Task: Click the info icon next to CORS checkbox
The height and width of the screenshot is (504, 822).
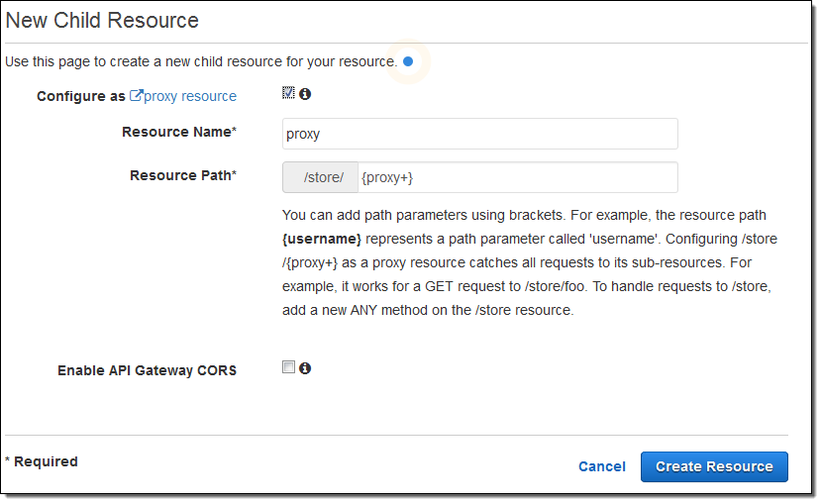Action: [x=305, y=368]
